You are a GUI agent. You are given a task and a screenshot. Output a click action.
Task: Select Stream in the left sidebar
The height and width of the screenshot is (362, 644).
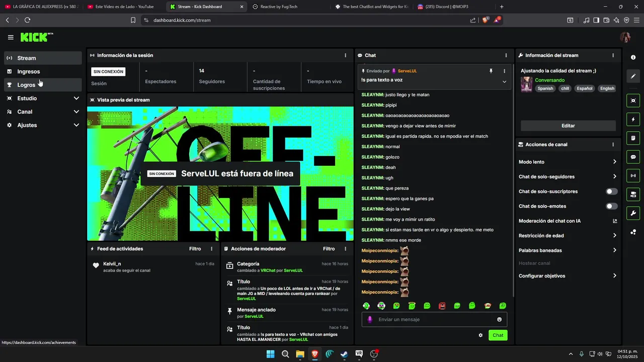click(x=43, y=58)
